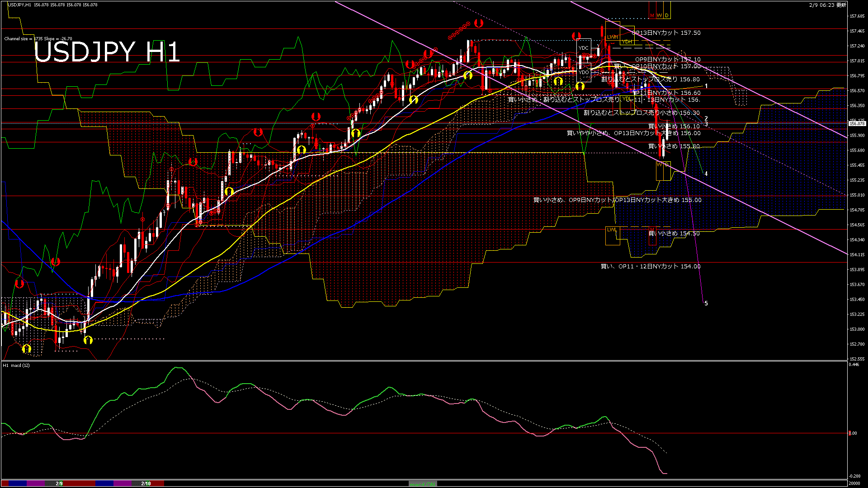
Task: Click the lowest yellow buy-arrow signal
Action: click(x=26, y=349)
